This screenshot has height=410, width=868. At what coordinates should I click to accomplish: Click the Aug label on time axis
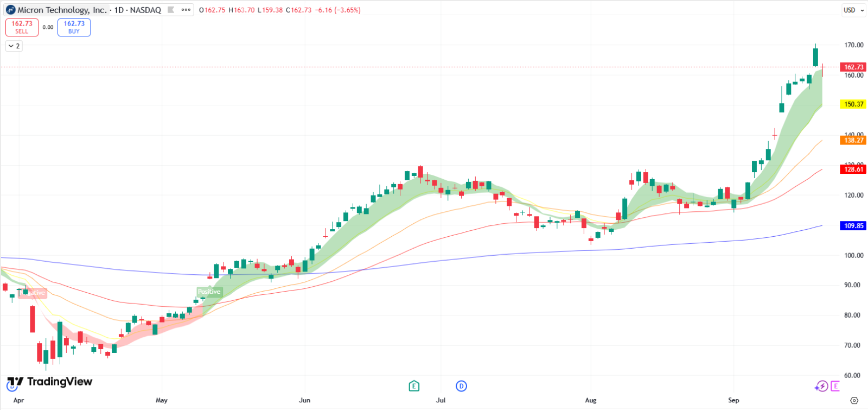591,400
